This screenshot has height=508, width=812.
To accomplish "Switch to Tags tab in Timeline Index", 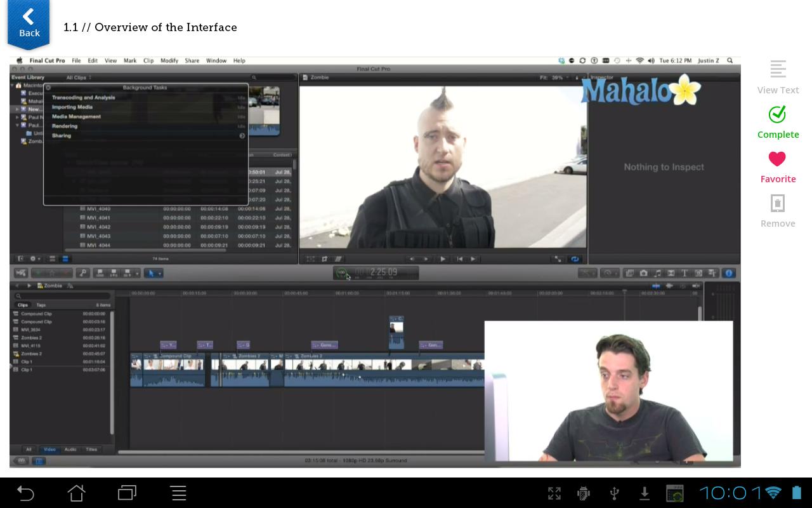I will [x=41, y=305].
